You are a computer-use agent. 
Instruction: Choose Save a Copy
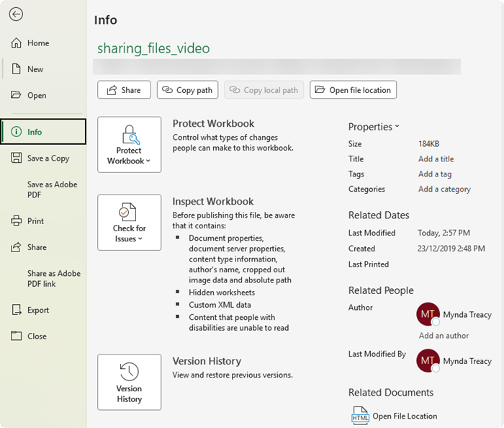click(x=43, y=159)
